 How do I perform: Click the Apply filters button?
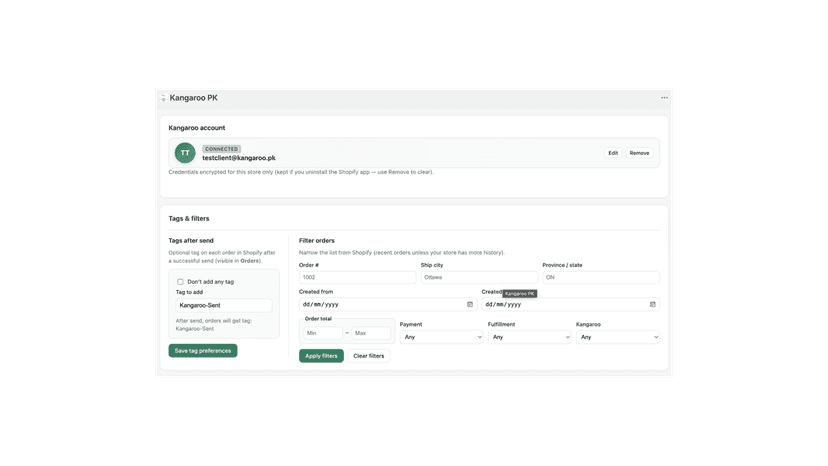click(x=321, y=356)
